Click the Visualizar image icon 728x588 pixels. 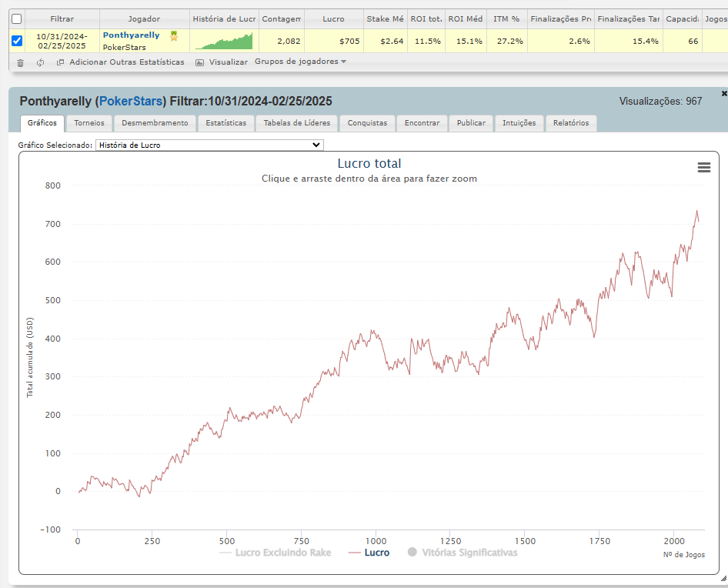pyautogui.click(x=199, y=62)
